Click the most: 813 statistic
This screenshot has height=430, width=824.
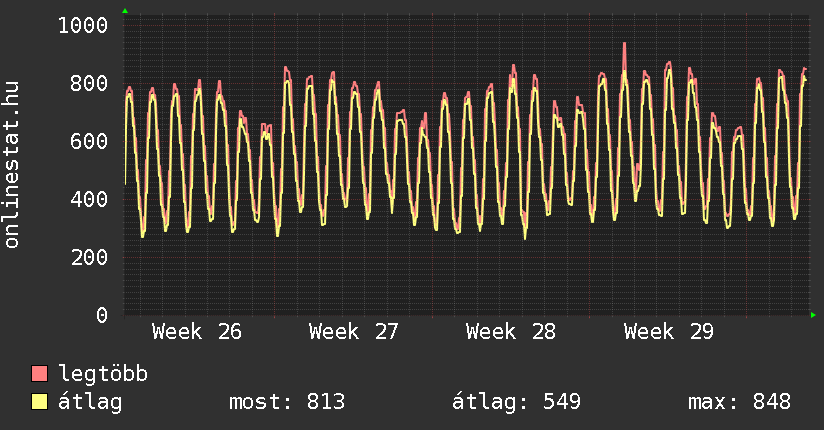(287, 402)
